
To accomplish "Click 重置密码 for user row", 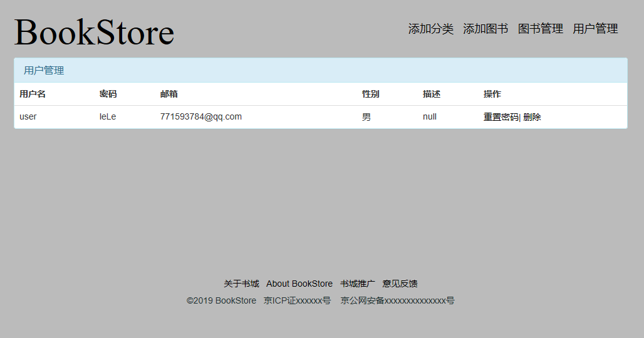I will pyautogui.click(x=501, y=117).
